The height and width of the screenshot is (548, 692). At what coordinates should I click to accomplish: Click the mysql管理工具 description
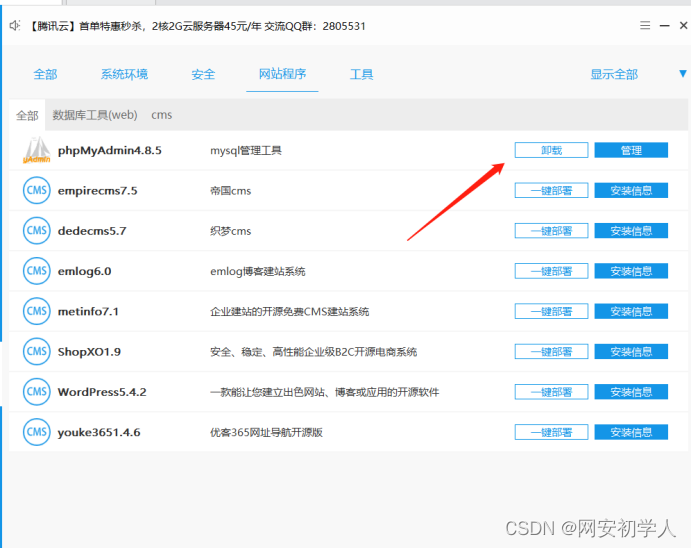(x=245, y=150)
